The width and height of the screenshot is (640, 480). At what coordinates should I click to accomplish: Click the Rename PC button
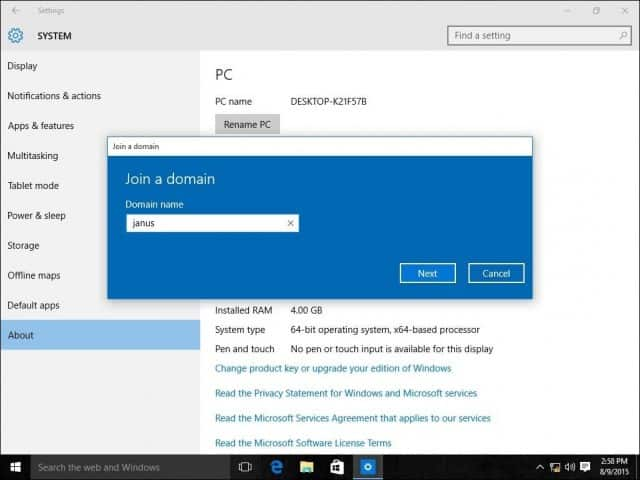point(247,124)
